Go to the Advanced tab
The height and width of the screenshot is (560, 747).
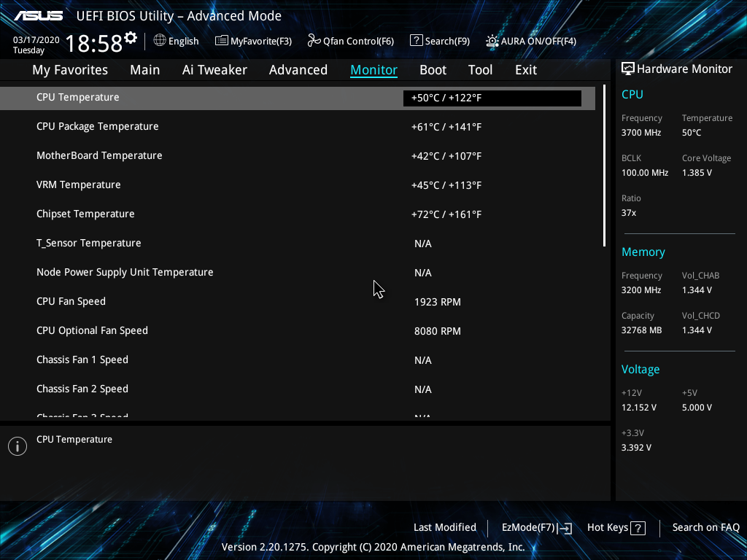coord(298,70)
